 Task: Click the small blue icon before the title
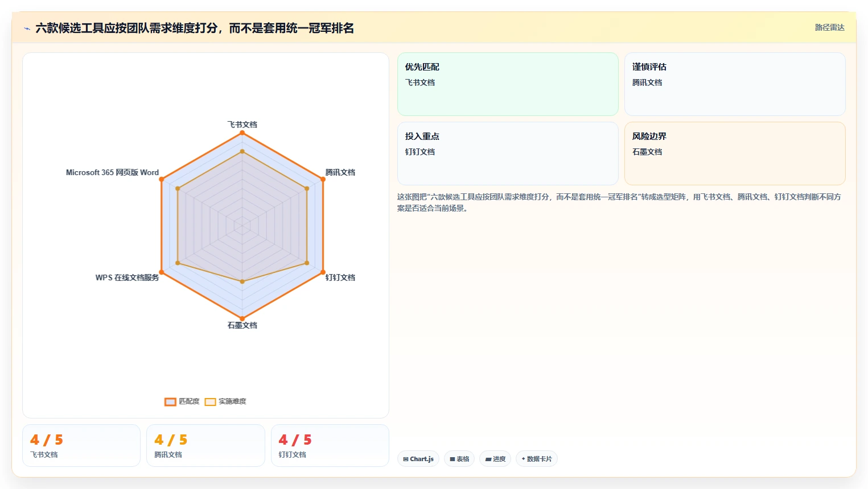[27, 28]
